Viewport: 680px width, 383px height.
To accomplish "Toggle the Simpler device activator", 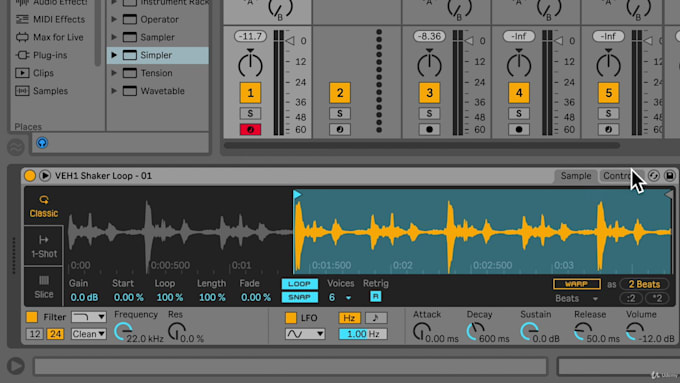I will point(30,176).
